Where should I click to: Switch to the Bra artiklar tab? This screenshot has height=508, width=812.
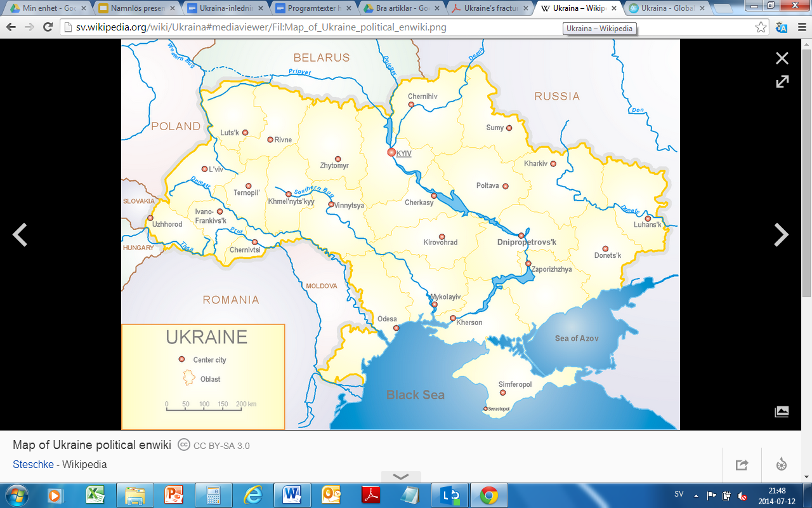[x=403, y=9]
